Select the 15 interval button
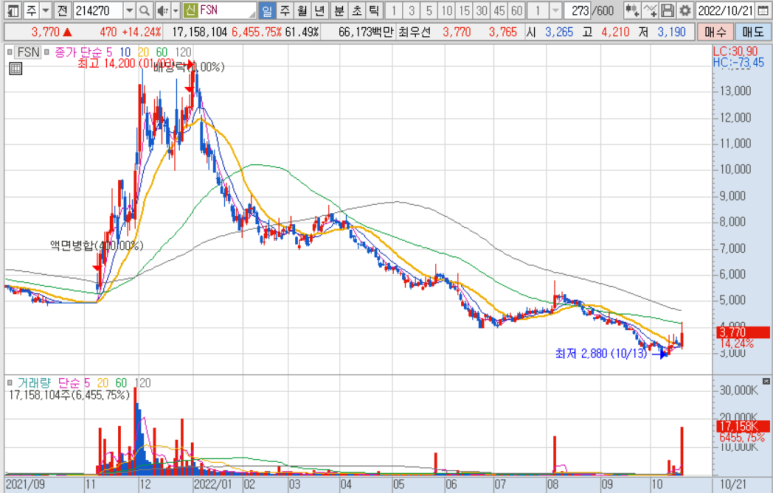 coord(464,10)
